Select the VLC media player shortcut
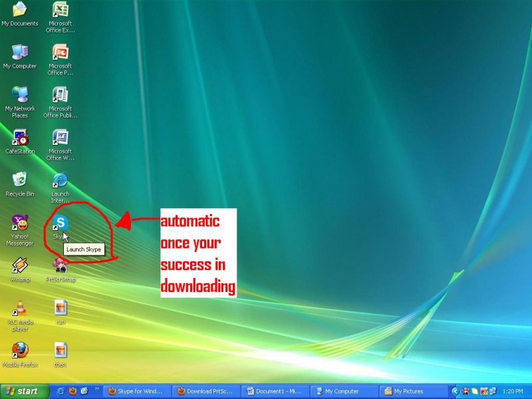This screenshot has width=532, height=399. coord(20,315)
